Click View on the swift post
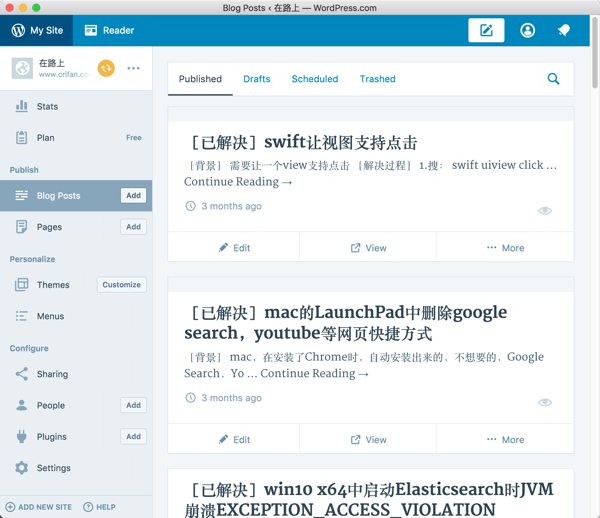This screenshot has height=518, width=600. click(x=368, y=248)
